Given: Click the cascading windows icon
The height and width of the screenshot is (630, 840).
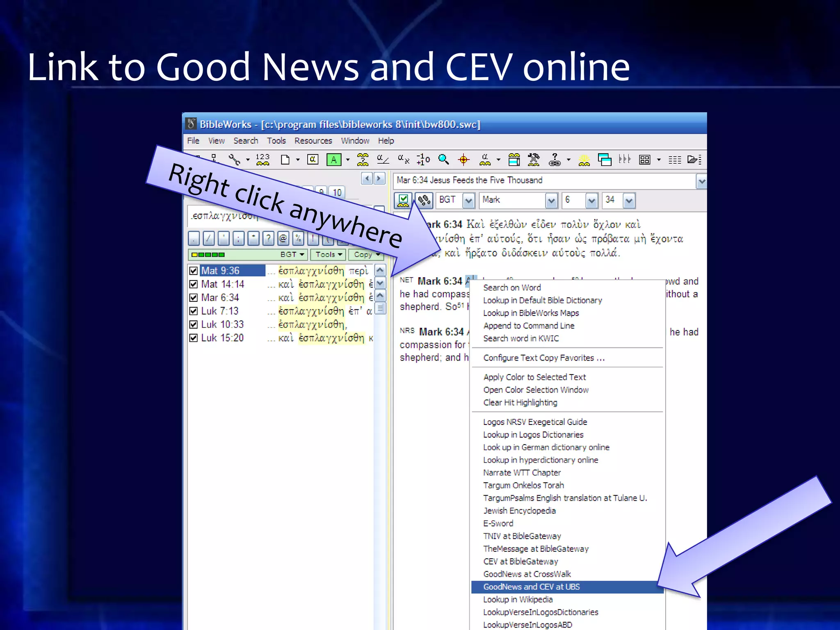Looking at the screenshot, I should pyautogui.click(x=605, y=160).
